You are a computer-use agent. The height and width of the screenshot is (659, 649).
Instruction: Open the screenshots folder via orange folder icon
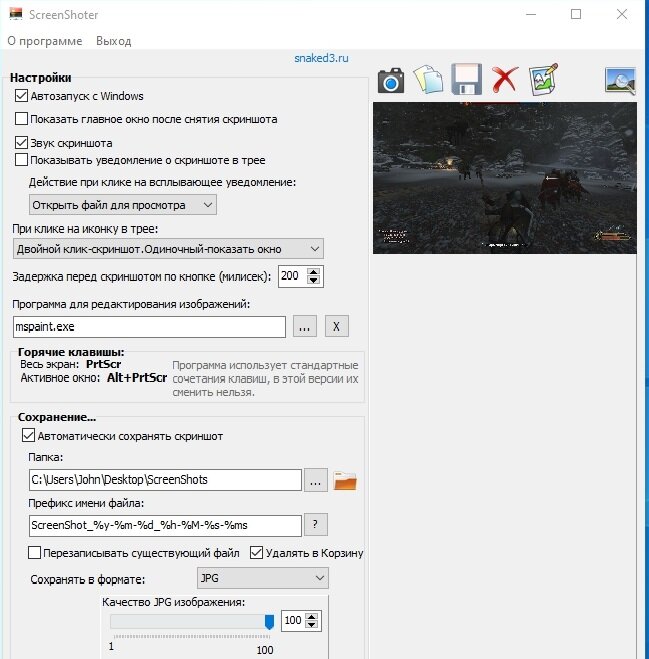pos(345,481)
